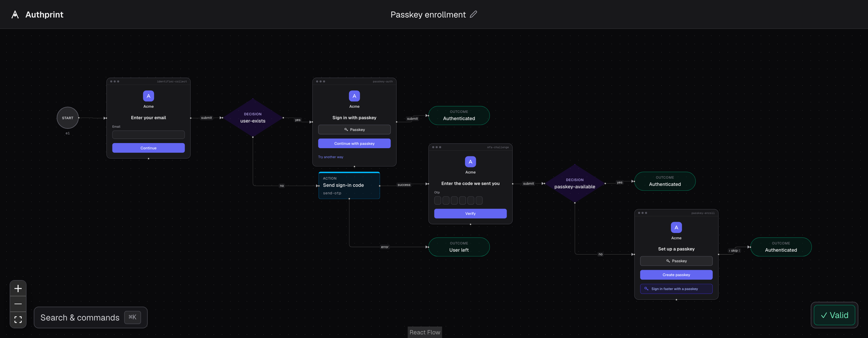Image resolution: width=868 pixels, height=338 pixels.
Task: Click yes edge label after user-exists
Action: point(297,120)
